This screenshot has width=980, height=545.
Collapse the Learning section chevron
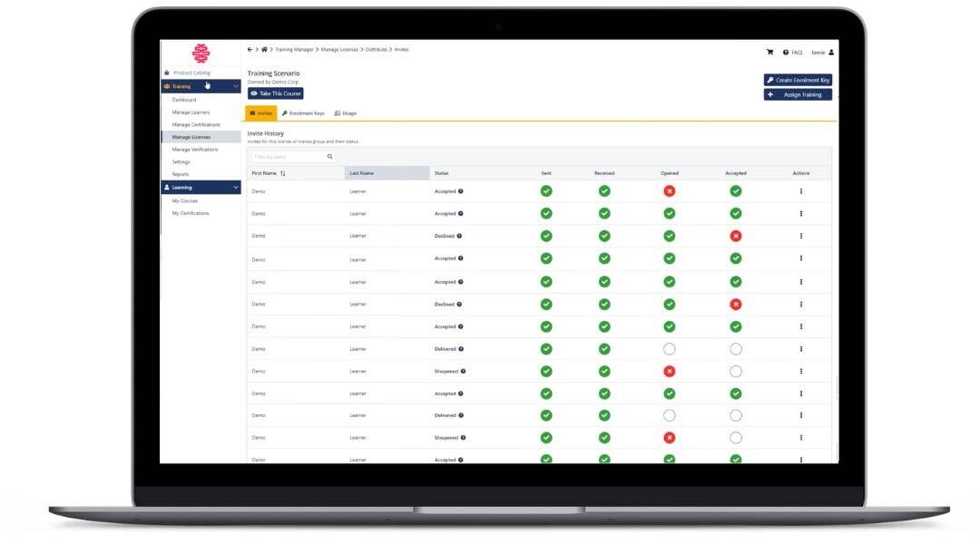pyautogui.click(x=236, y=188)
